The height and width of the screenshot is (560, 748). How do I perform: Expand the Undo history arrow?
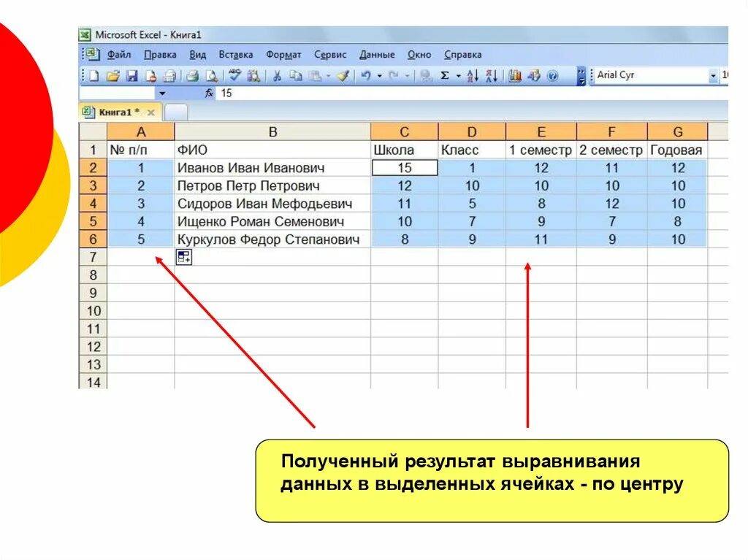pyautogui.click(x=380, y=76)
